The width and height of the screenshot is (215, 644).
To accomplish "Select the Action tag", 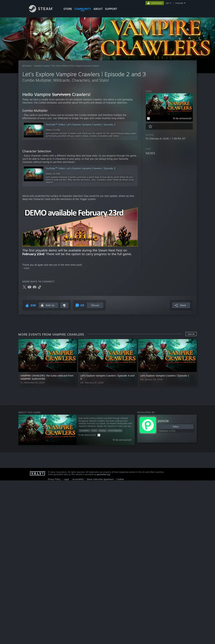I will 94,431.
